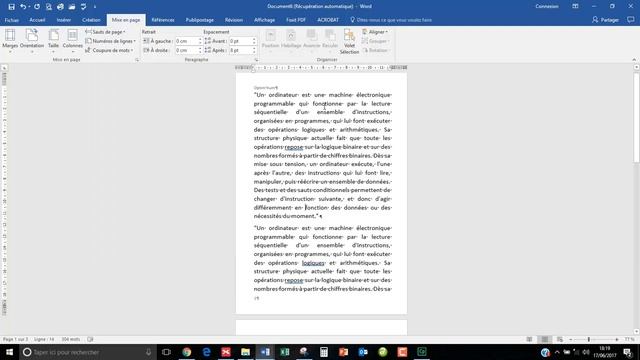
Task: Click the zoom slider handle
Action: tap(589, 339)
